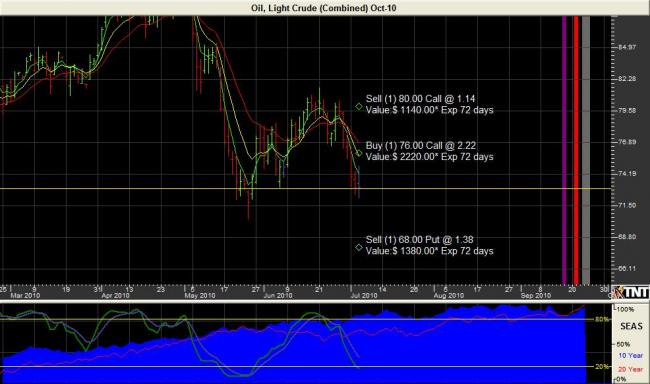Click the 76.89 price axis label

tap(627, 142)
